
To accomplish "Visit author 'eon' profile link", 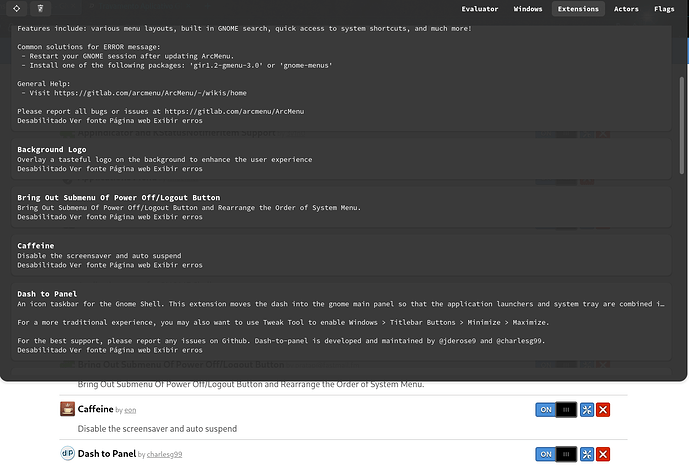I will point(130,410).
